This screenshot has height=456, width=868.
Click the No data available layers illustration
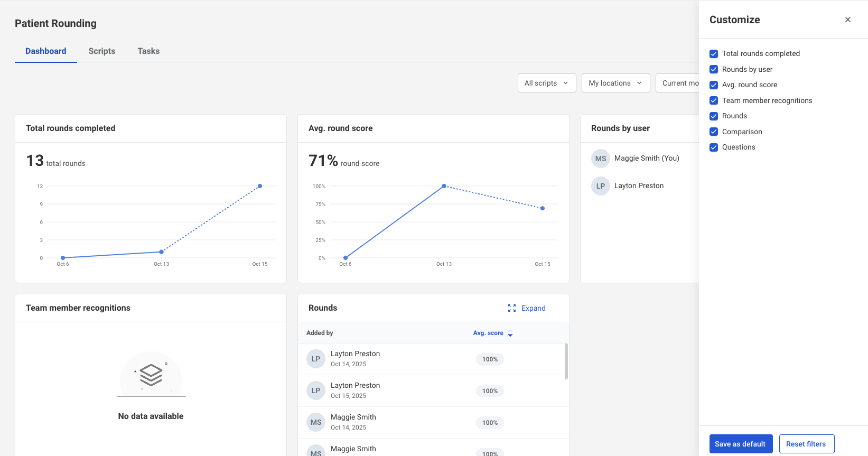(x=151, y=375)
